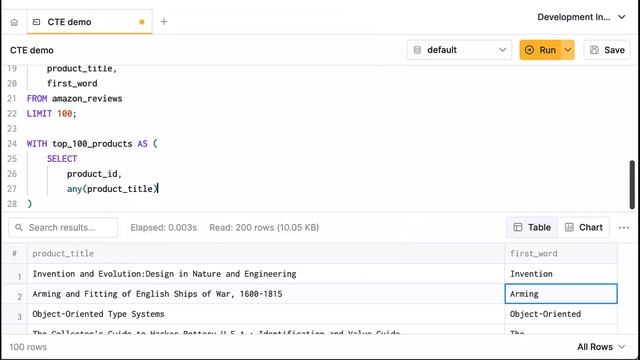Select the Invention and Evolution title cell
The image size is (640, 360).
coord(266,274)
